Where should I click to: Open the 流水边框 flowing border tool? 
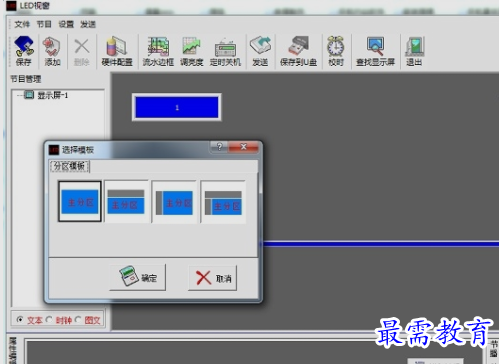[158, 51]
